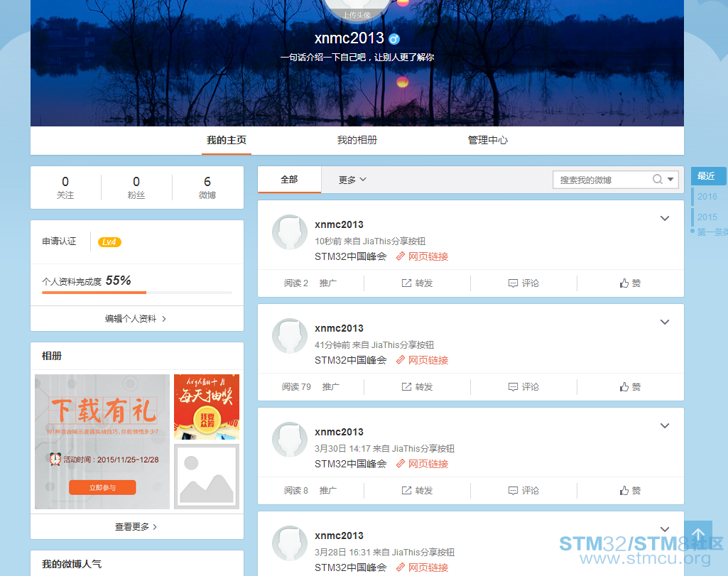Image resolution: width=728 pixels, height=576 pixels.
Task: Open the 下载有礼 album thumbnail
Action: pos(102,441)
